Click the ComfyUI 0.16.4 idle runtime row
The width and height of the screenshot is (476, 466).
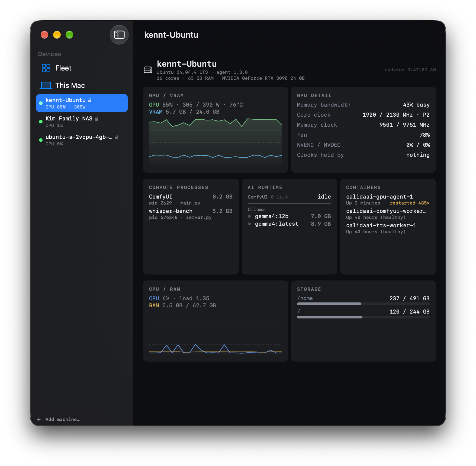(x=290, y=197)
